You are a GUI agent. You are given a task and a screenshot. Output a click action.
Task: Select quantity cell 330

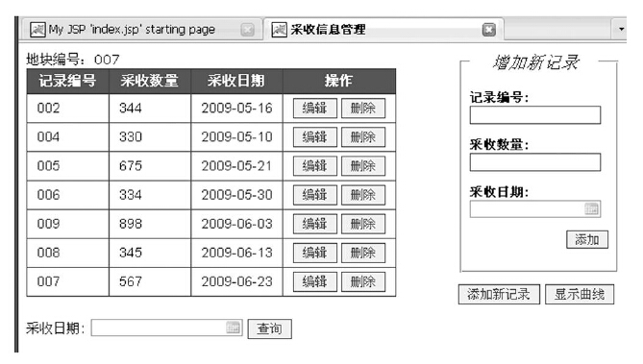150,137
